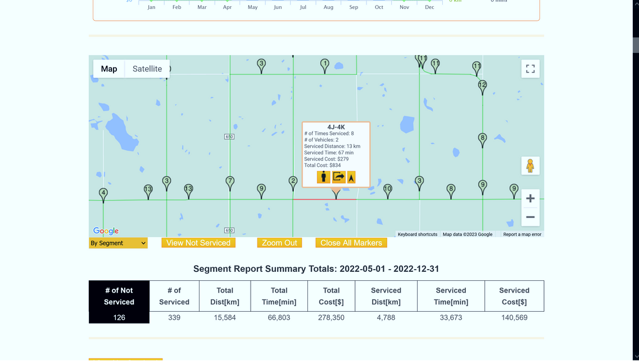Image resolution: width=639 pixels, height=364 pixels.
Task: Click '# of Vehicles: 2' line
Action: (x=321, y=140)
